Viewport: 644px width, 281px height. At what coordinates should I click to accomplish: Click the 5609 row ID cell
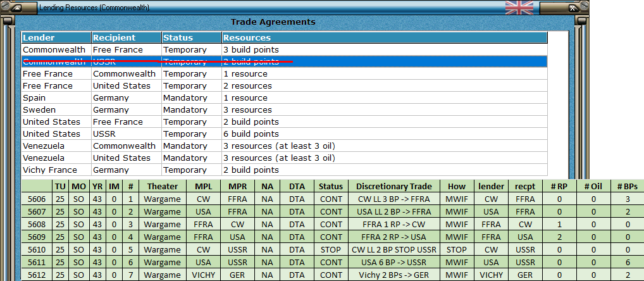click(37, 237)
